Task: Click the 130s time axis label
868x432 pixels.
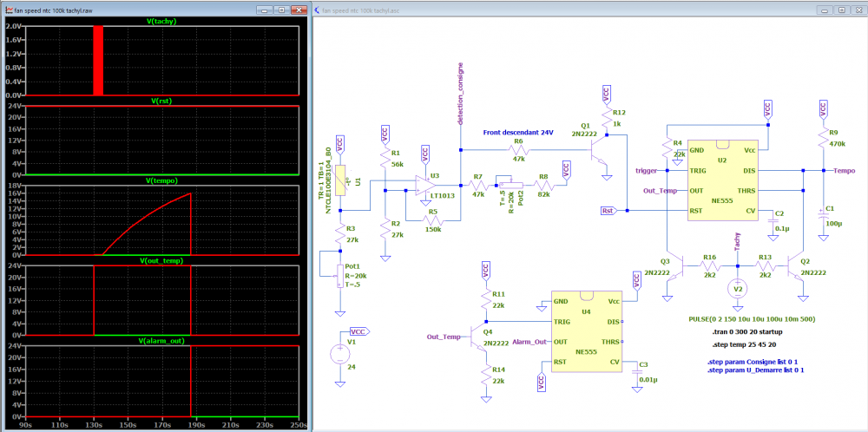Action: (94, 425)
